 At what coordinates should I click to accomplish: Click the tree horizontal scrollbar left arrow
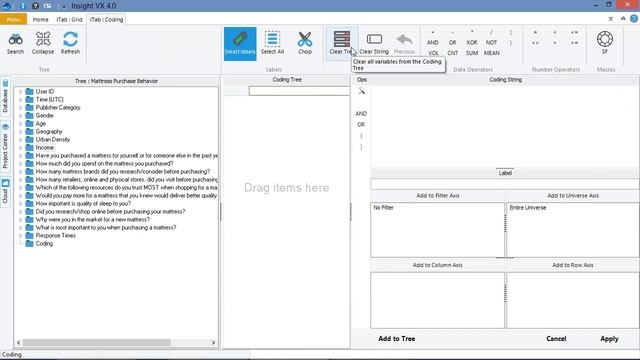point(19,343)
